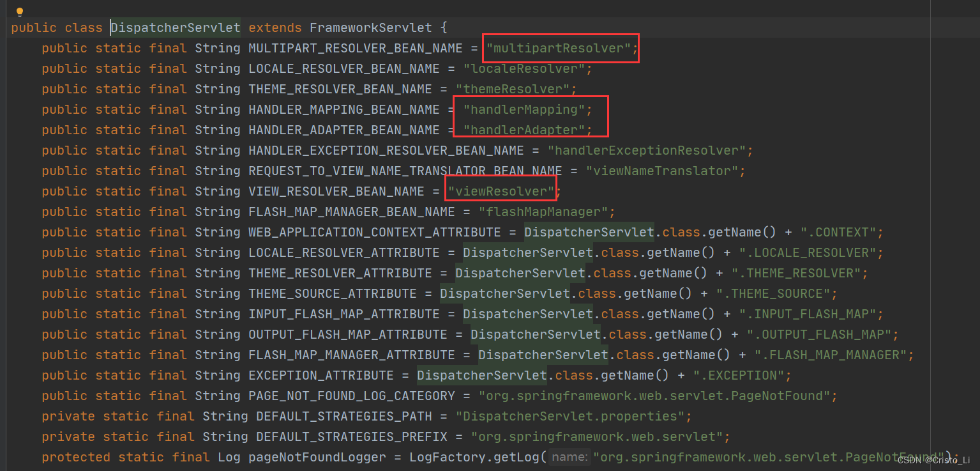Click the ".EXCEPTION" string literal

point(739,375)
